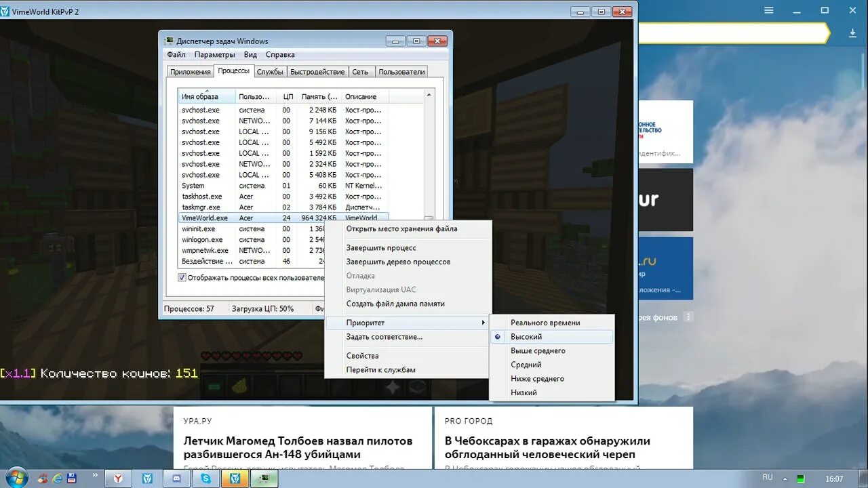Choose Открыть место хранения файла
The width and height of the screenshot is (868, 488).
(407, 229)
